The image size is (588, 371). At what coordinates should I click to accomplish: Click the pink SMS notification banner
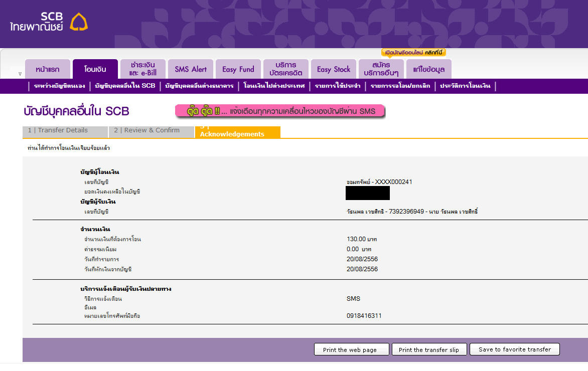tap(280, 111)
